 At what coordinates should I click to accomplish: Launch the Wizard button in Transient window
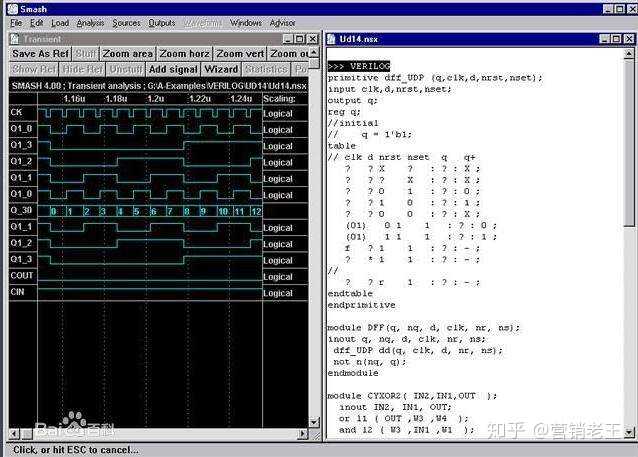click(x=221, y=69)
